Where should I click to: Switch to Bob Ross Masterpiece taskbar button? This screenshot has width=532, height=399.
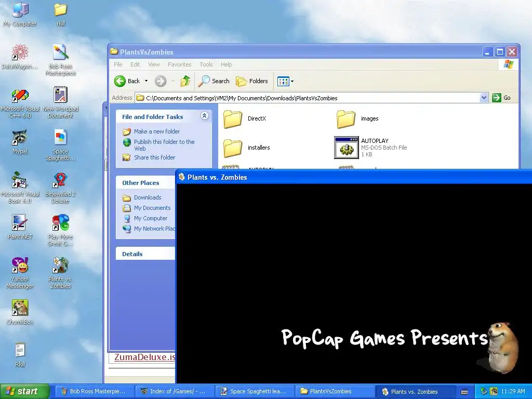[x=94, y=392]
